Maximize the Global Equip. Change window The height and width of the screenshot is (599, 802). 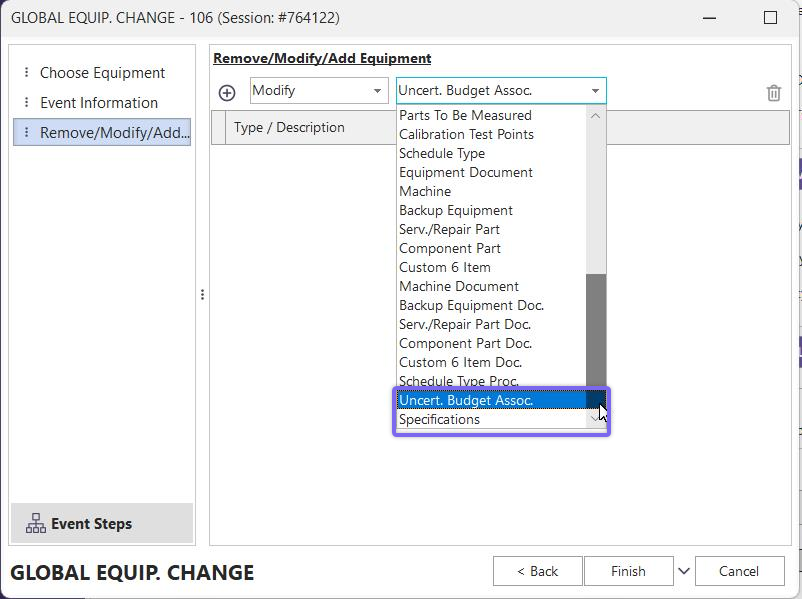(x=770, y=18)
